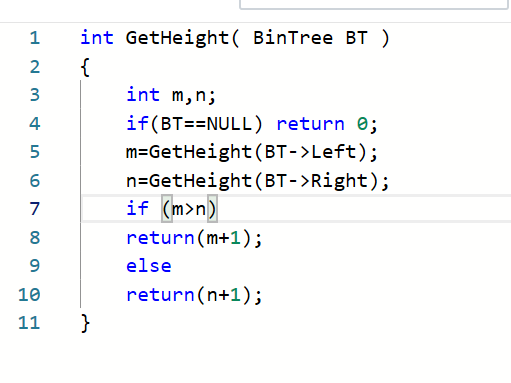The image size is (511, 383).
Task: Click the highlighted opening parenthesis on line 7
Action: [167, 209]
